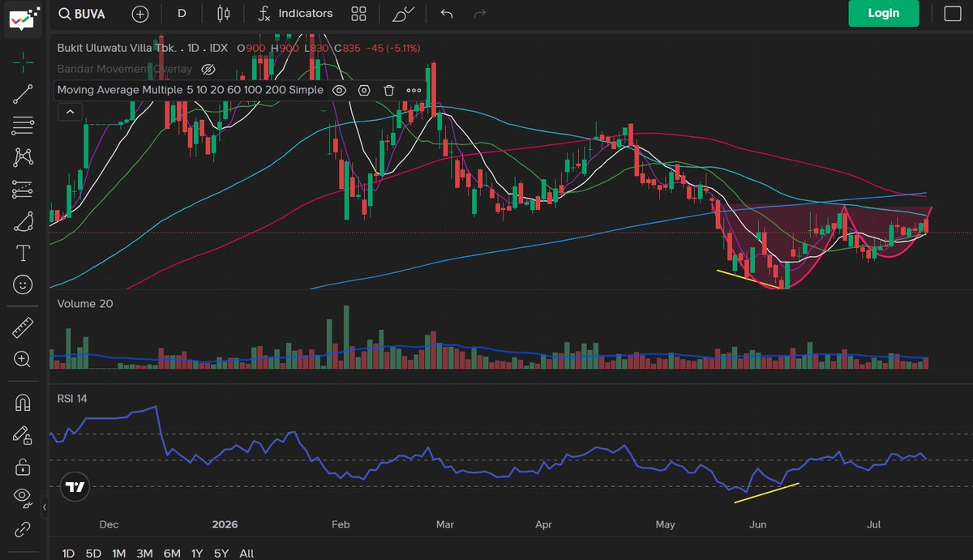The image size is (973, 560).
Task: Click the Jun label on time axis
Action: [x=758, y=524]
